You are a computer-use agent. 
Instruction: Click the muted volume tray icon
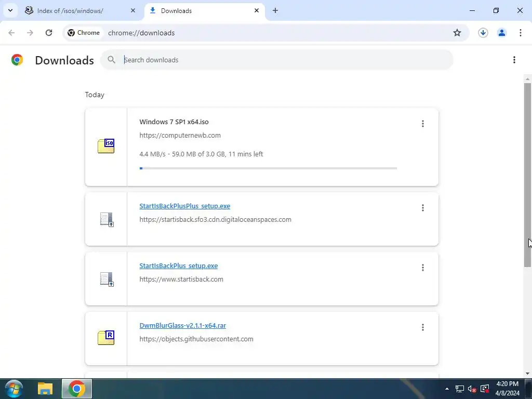[472, 389]
